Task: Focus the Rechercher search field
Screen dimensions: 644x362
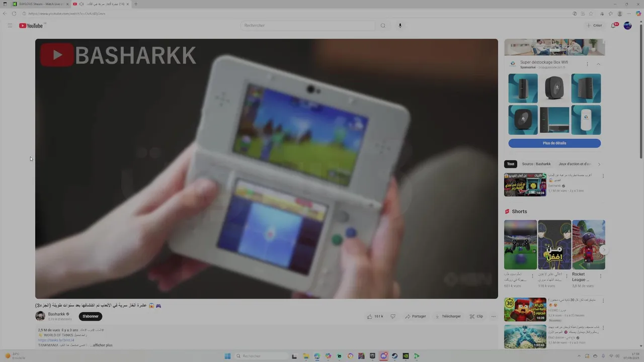Action: 308,26
